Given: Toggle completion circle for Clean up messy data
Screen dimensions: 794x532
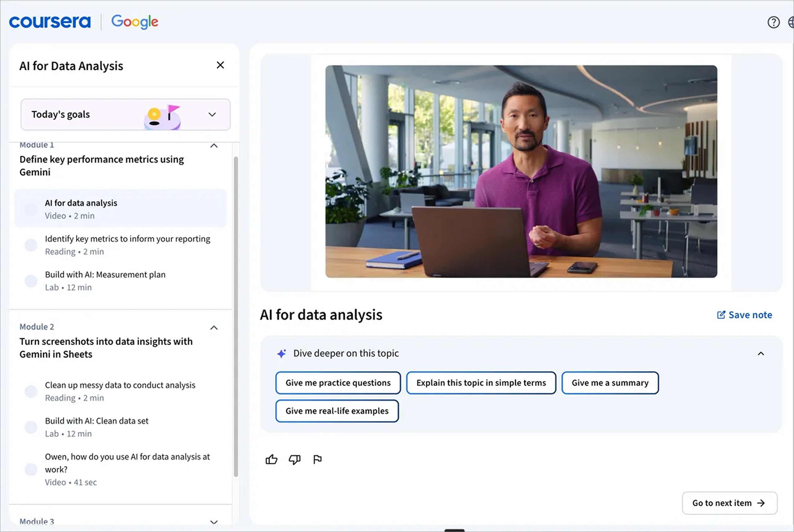Looking at the screenshot, I should point(31,391).
